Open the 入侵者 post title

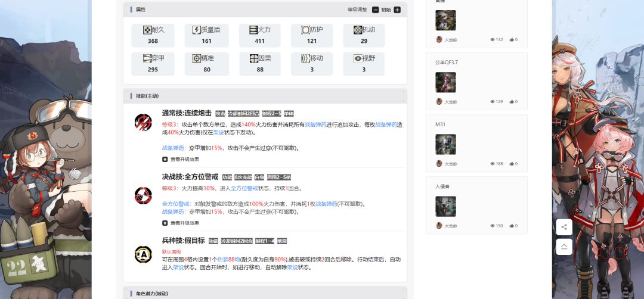(x=442, y=186)
